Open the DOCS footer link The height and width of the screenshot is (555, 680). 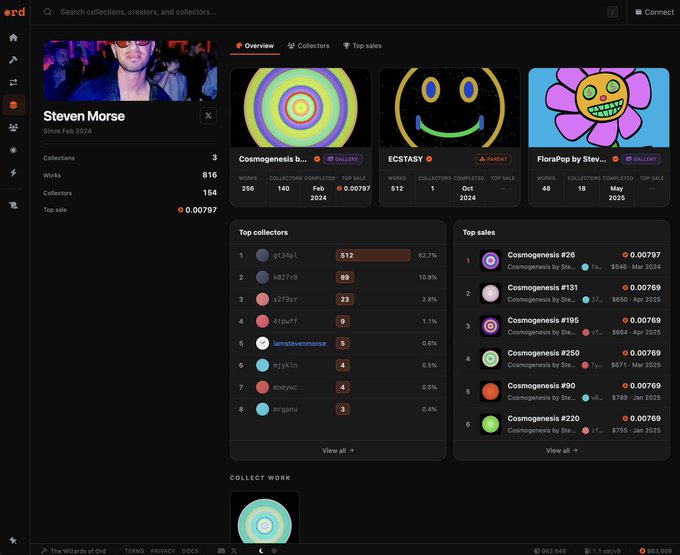(190, 551)
